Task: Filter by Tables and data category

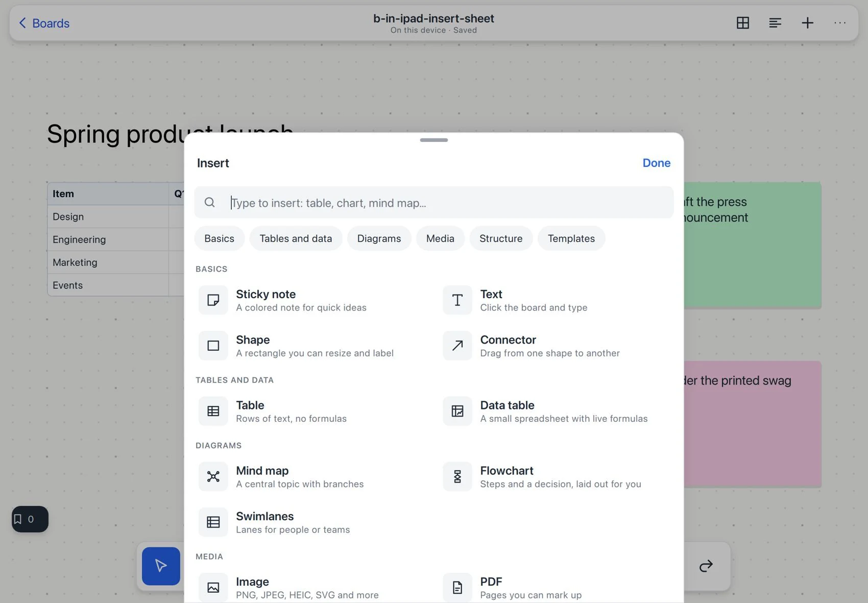Action: pos(296,238)
